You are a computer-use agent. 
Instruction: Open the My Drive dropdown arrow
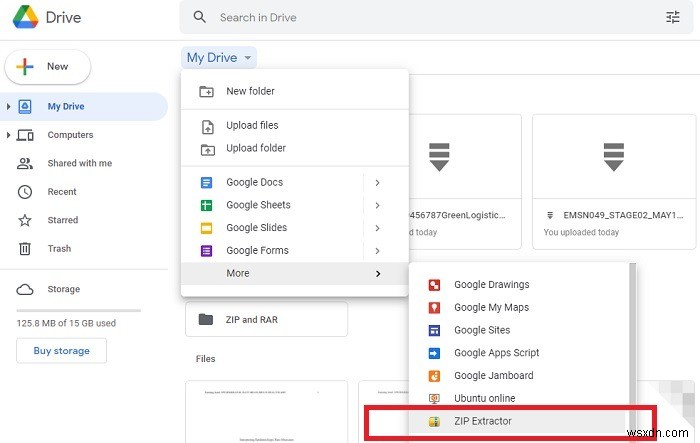(248, 58)
